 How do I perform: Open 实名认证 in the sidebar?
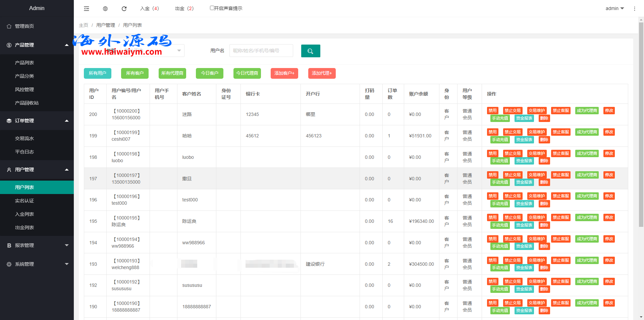point(24,201)
